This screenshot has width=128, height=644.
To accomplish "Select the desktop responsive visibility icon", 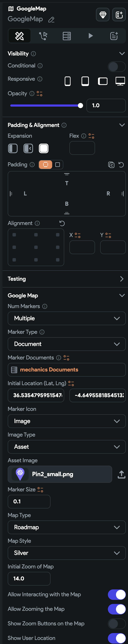I will (120, 81).
